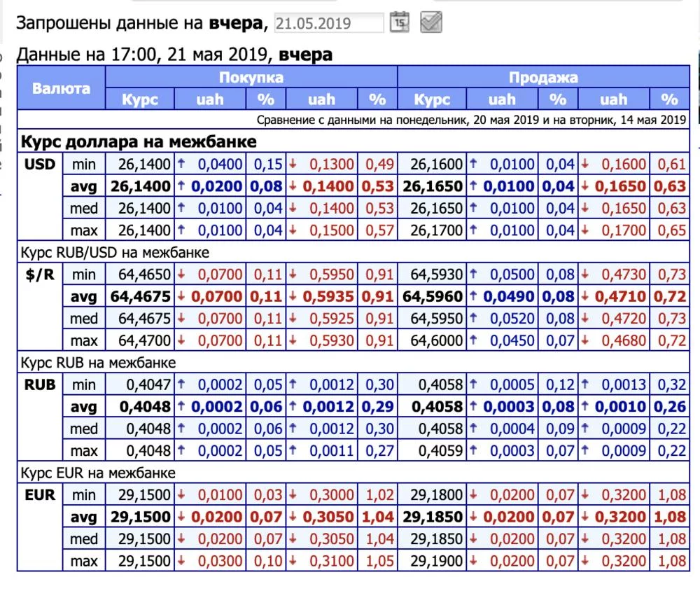This screenshot has width=700, height=591.
Task: Select the Продажа column header
Action: coord(544,77)
